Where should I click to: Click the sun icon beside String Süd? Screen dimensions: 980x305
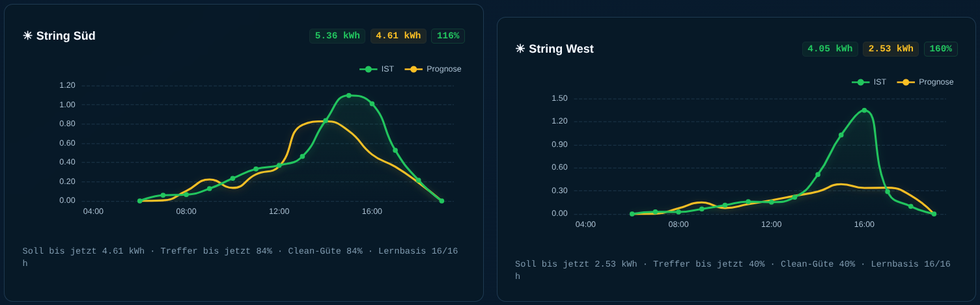(x=27, y=36)
